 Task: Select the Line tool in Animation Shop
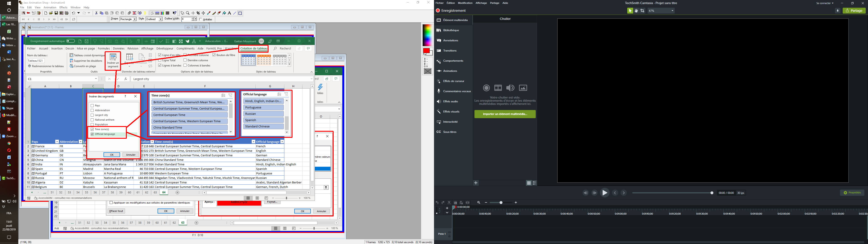point(235,13)
